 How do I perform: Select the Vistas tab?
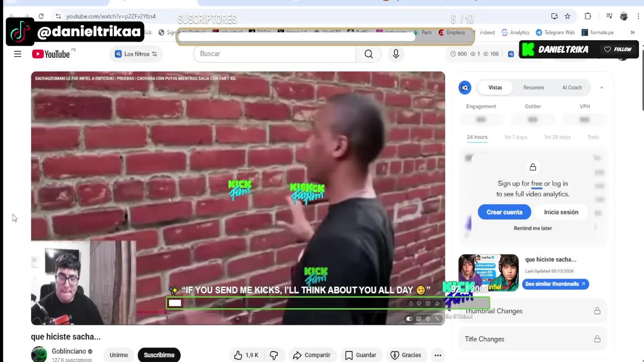(x=495, y=87)
